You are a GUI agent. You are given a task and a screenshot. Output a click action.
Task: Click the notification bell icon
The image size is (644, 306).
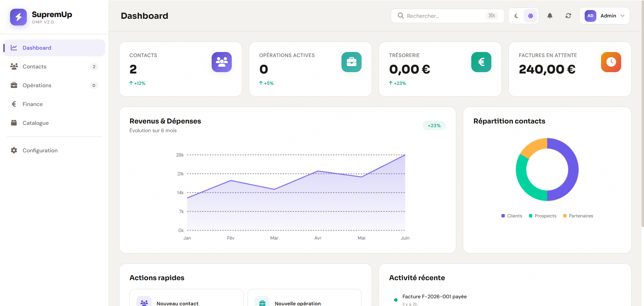[550, 16]
